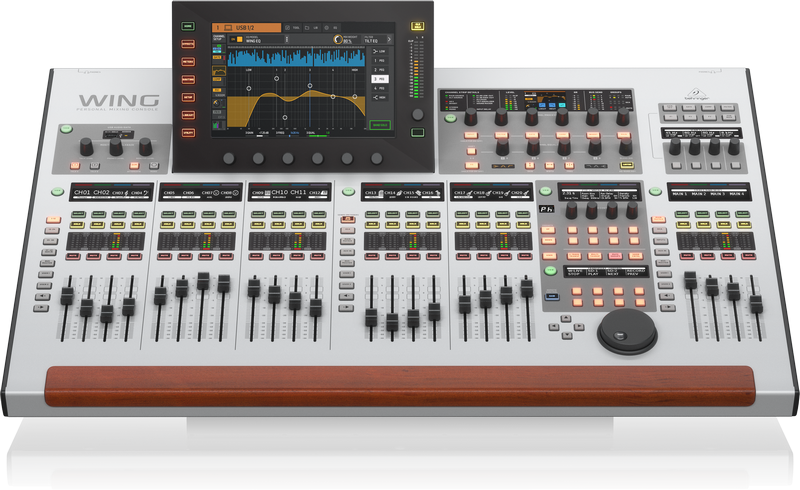Solo channel CH13
This screenshot has width=800, height=490.
point(372,225)
